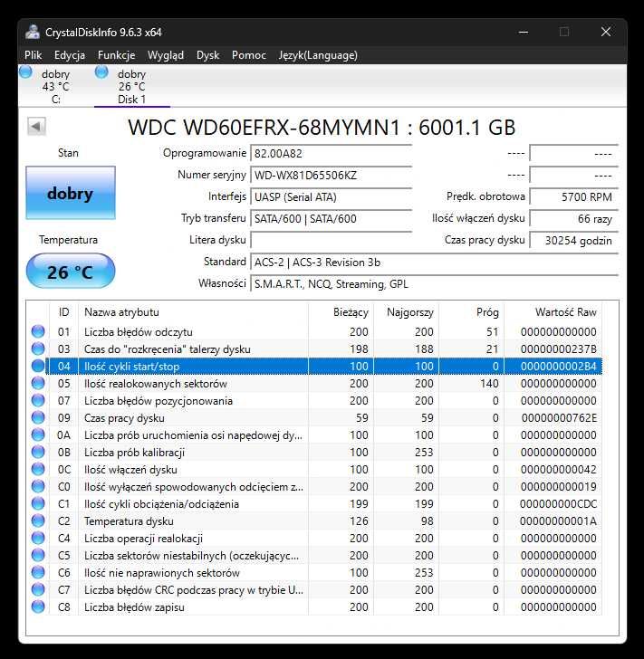Open the Plik menu
The image size is (644, 659).
coord(33,55)
